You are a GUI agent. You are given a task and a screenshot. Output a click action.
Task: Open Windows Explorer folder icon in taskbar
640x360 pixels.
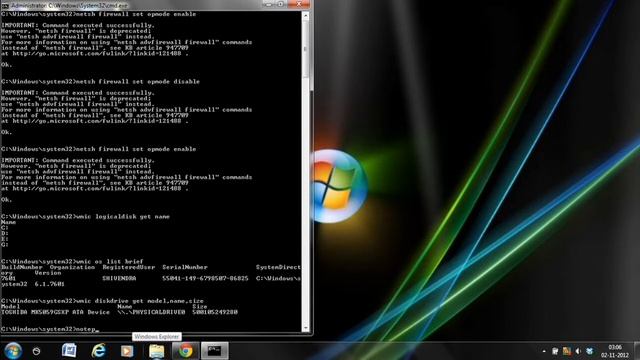(156, 351)
